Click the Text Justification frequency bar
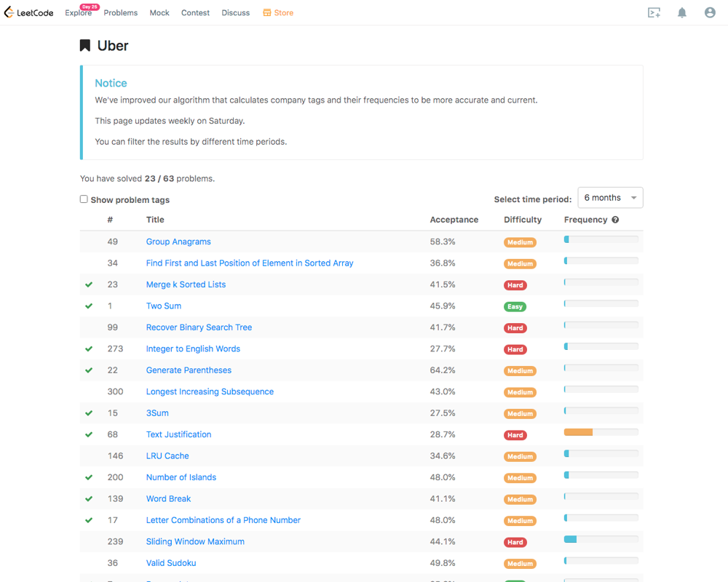The height and width of the screenshot is (582, 728). point(601,432)
